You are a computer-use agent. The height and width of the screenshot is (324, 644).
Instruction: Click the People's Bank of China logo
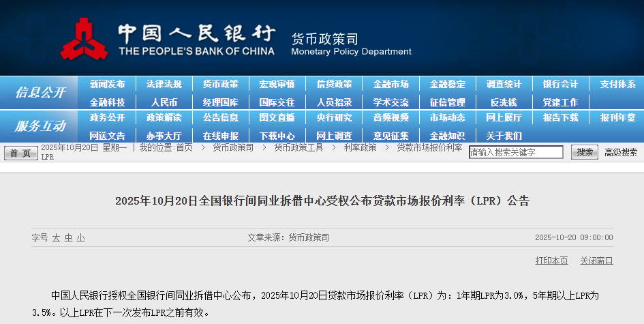[85, 39]
